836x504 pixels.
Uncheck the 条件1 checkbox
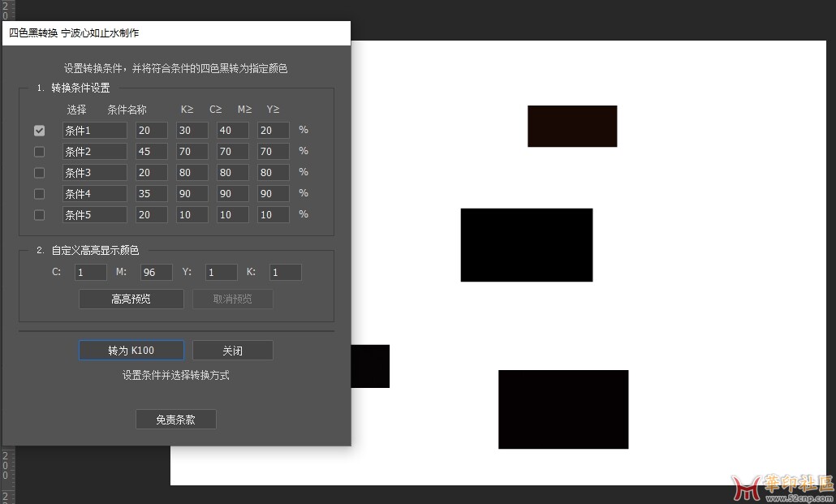coord(39,131)
